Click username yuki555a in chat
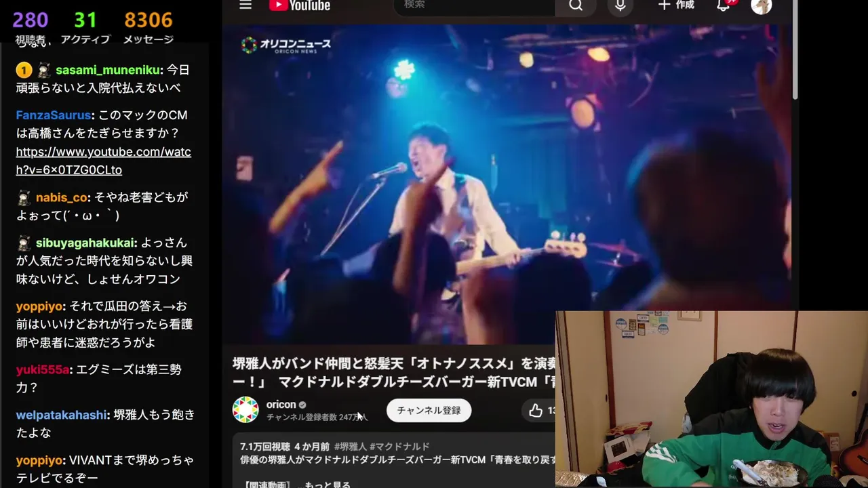This screenshot has height=488, width=868. pos(43,369)
